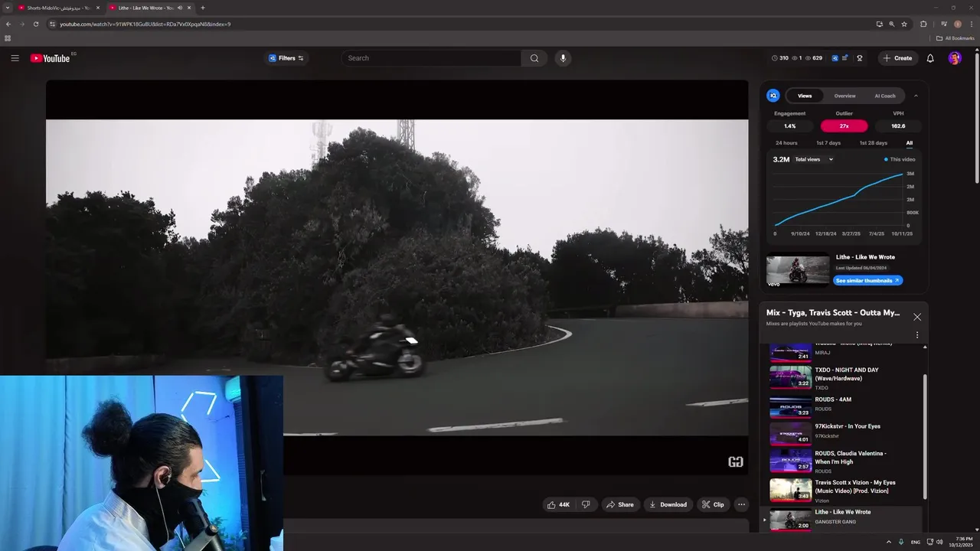Open the YouTube hamburger guide menu
The height and width of the screenshot is (551, 980).
pos(15,58)
